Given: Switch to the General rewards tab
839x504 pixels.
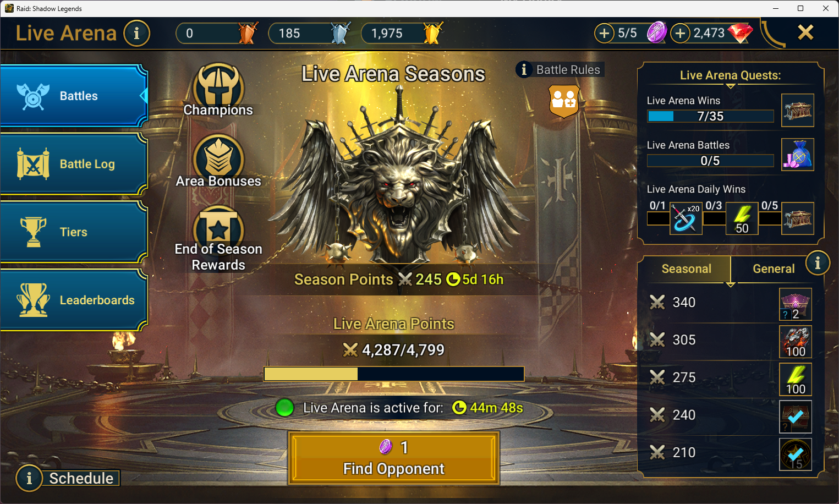Looking at the screenshot, I should point(774,269).
